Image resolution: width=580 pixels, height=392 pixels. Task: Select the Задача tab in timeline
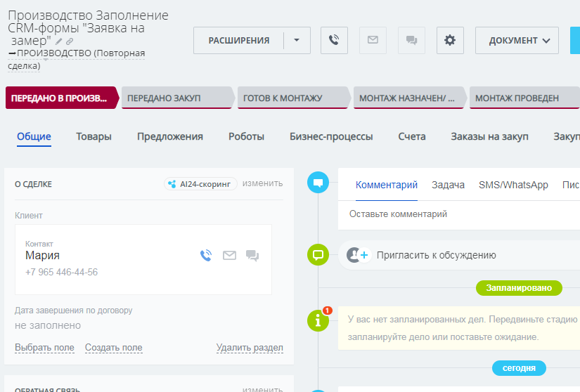click(448, 185)
